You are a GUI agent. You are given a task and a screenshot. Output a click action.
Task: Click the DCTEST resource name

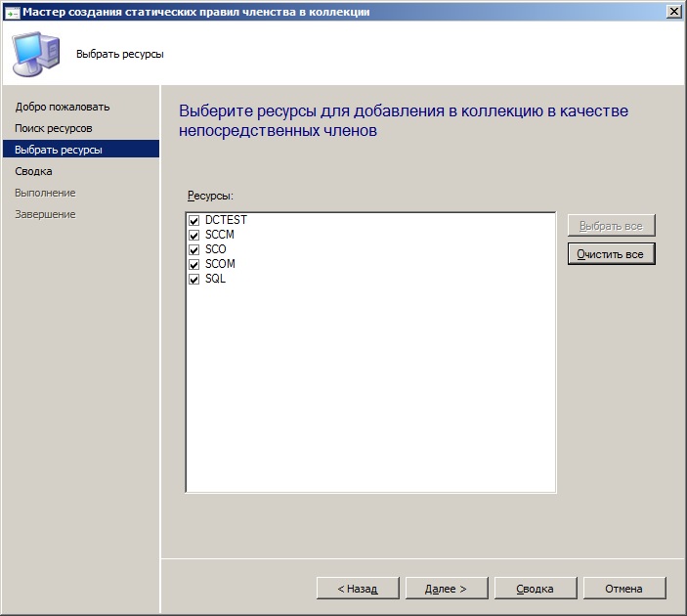[226, 220]
